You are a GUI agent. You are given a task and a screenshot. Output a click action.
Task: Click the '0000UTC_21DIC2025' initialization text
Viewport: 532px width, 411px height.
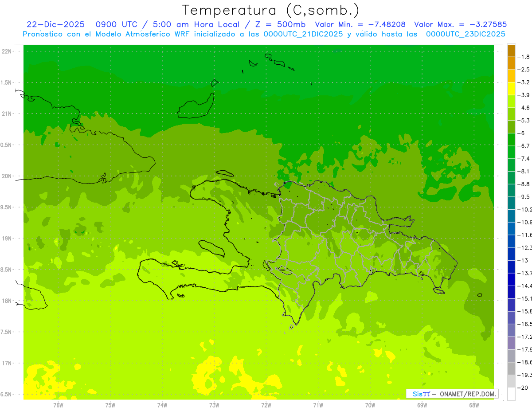(x=303, y=34)
